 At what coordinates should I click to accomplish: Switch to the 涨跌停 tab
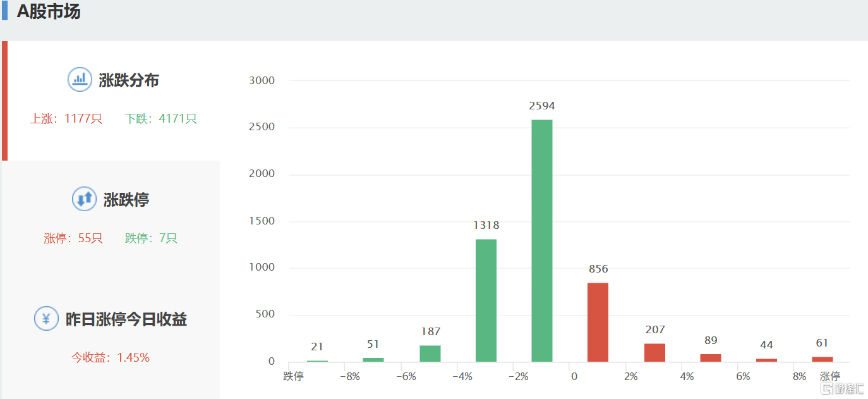(x=126, y=200)
